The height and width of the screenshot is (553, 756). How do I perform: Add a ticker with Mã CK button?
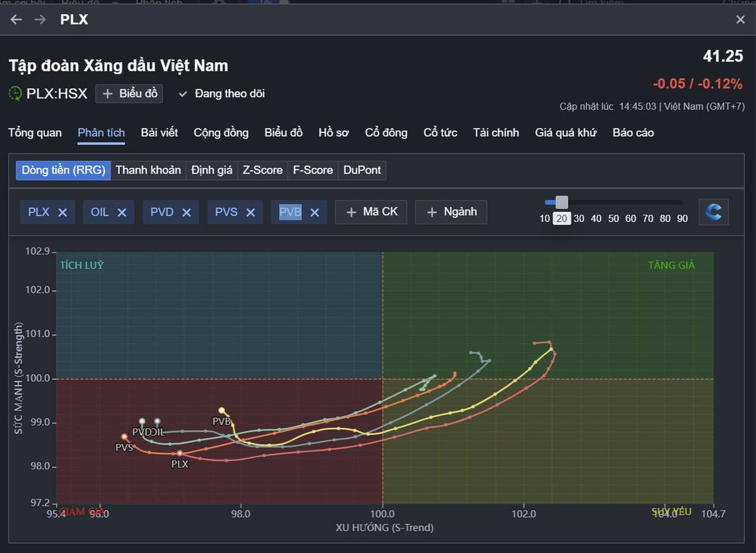coord(371,212)
